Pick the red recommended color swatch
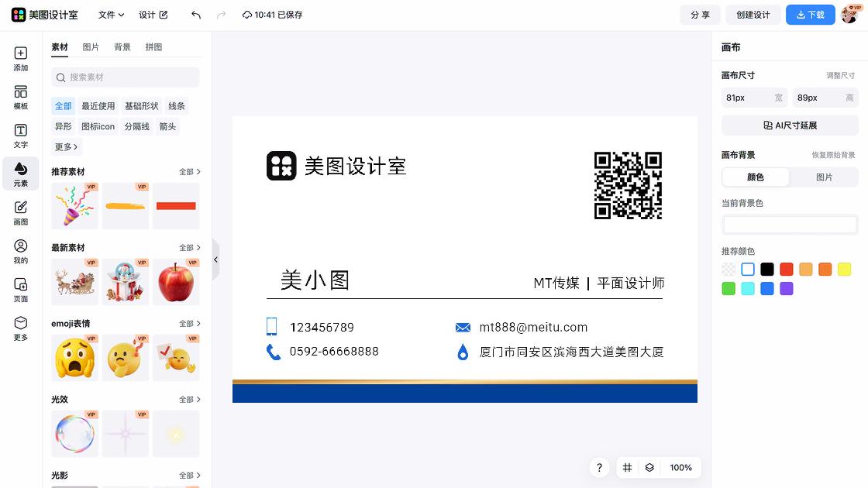The image size is (868, 488). [x=787, y=270]
